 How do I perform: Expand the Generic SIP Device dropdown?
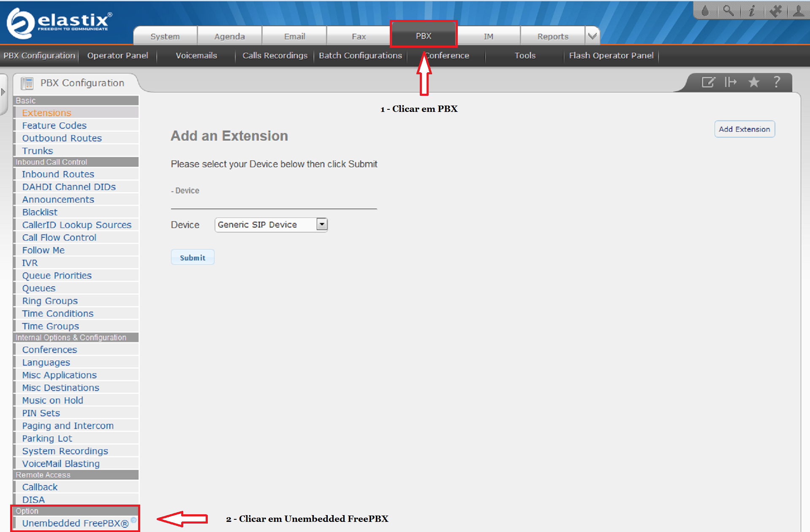[322, 225]
